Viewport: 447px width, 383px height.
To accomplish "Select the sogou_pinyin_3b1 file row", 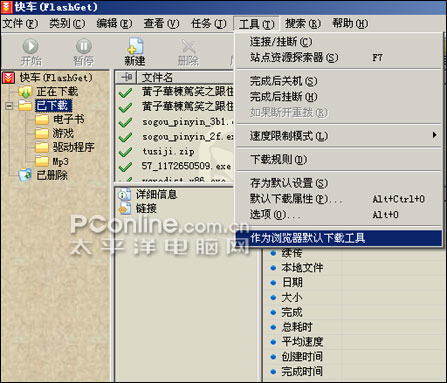I will click(175, 122).
